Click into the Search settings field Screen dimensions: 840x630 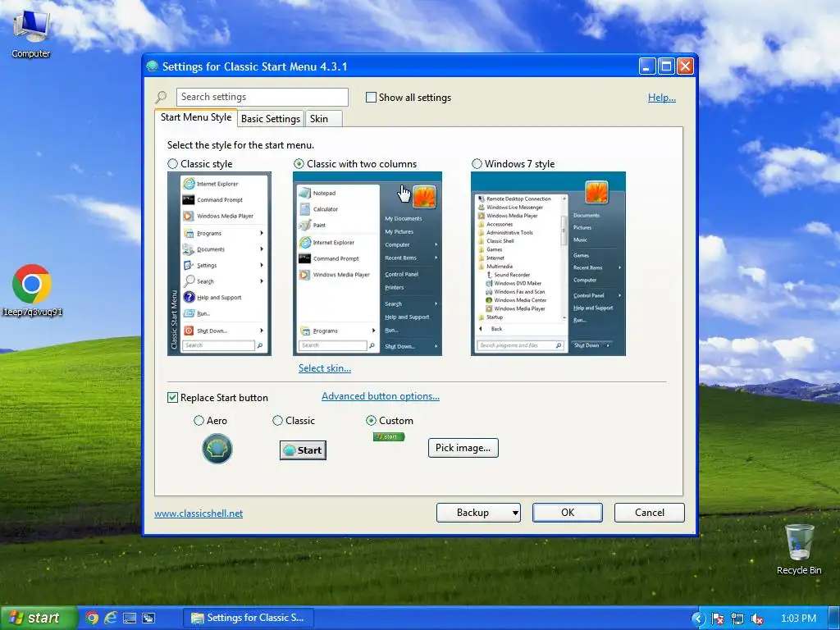pyautogui.click(x=262, y=97)
